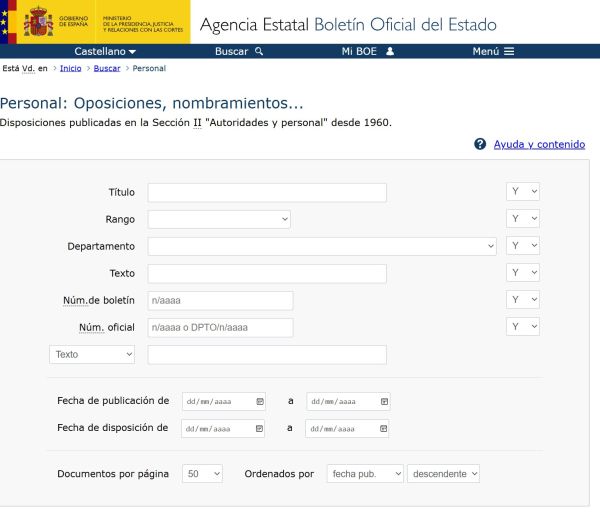This screenshot has height=512, width=600.
Task: Open the Y operator dropdown for Título
Action: pos(523,191)
